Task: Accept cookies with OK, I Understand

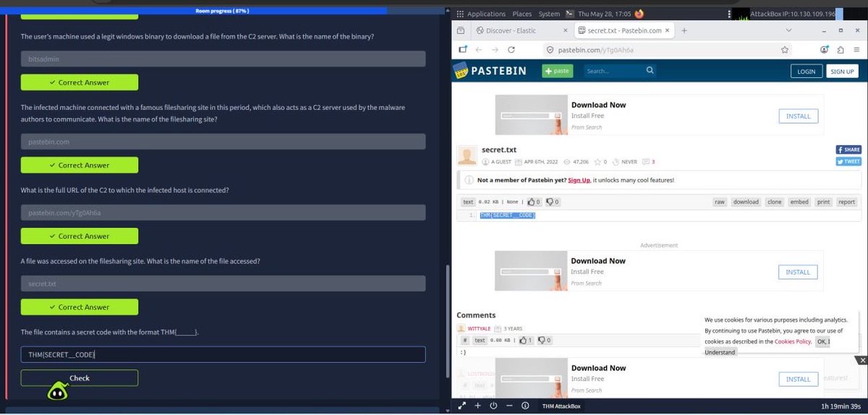Action: [x=823, y=341]
